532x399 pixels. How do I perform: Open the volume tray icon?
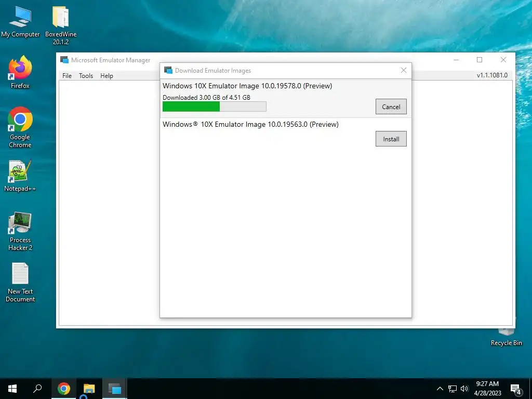(x=464, y=389)
